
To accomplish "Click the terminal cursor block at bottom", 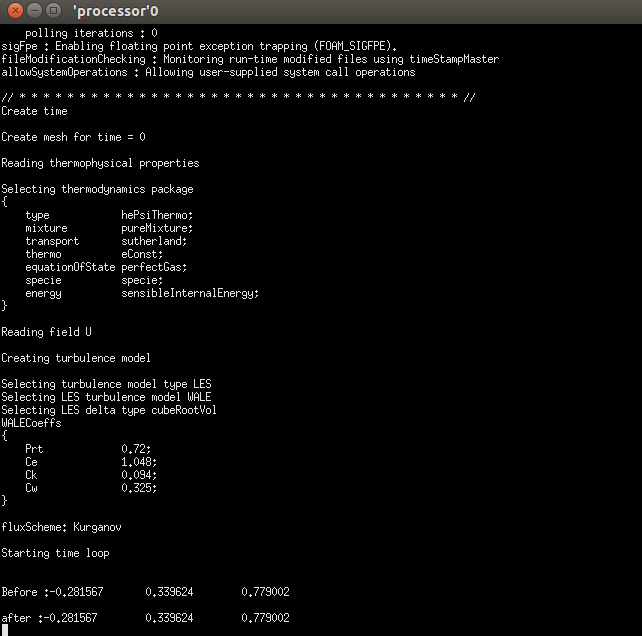I will [x=5, y=630].
